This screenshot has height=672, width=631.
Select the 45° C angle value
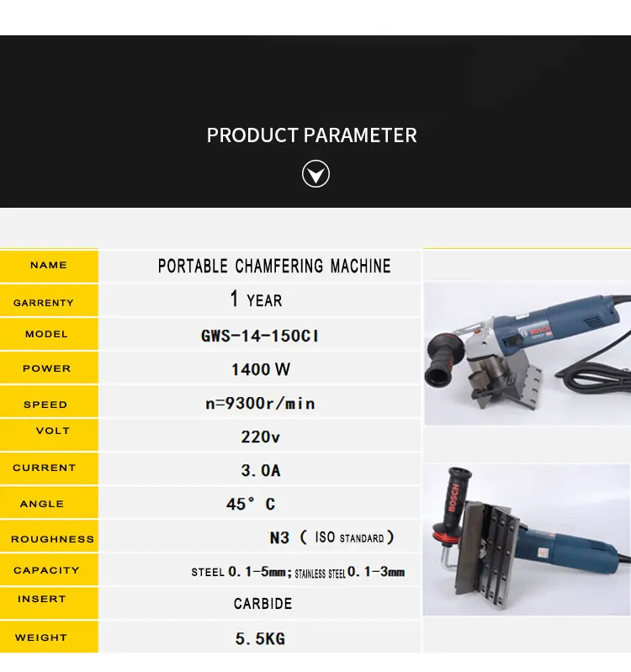click(x=251, y=504)
